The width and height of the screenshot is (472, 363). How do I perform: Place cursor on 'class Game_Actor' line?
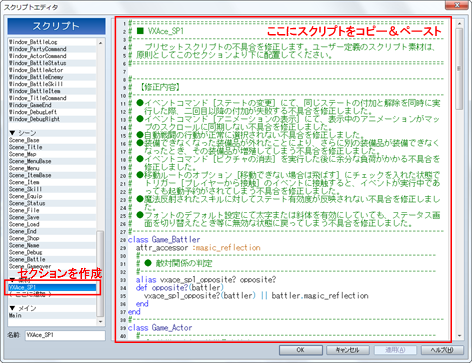160,328
